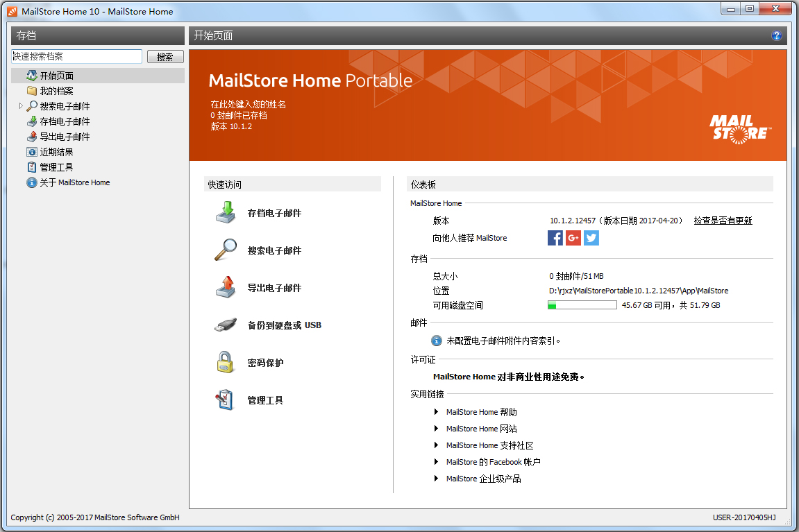Viewport: 799px width, 532px height.
Task: Click the USB drive icon for backup
Action: point(226,325)
